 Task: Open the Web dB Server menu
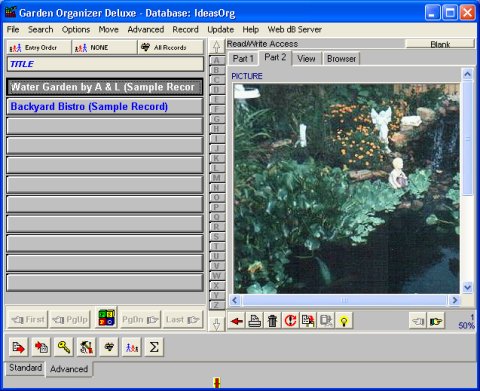(x=295, y=29)
